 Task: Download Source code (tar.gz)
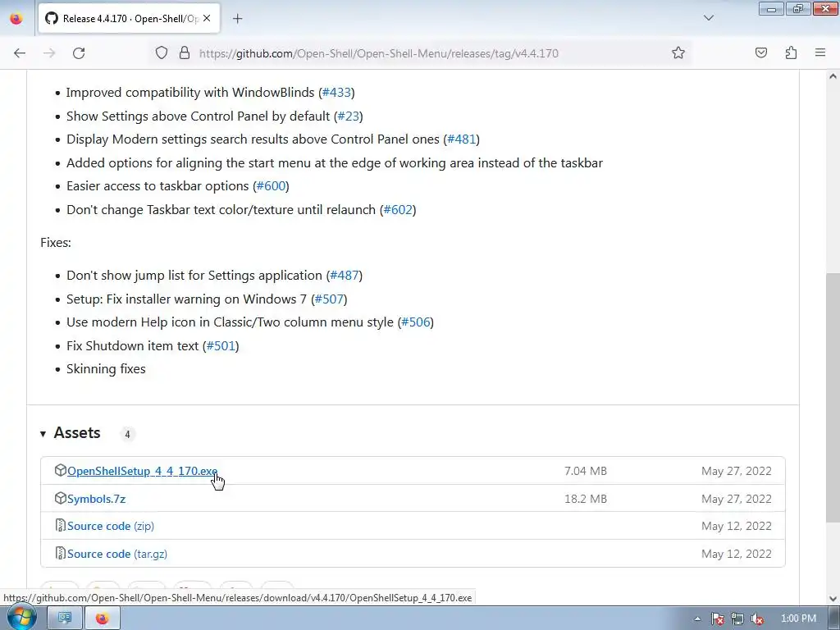point(116,554)
